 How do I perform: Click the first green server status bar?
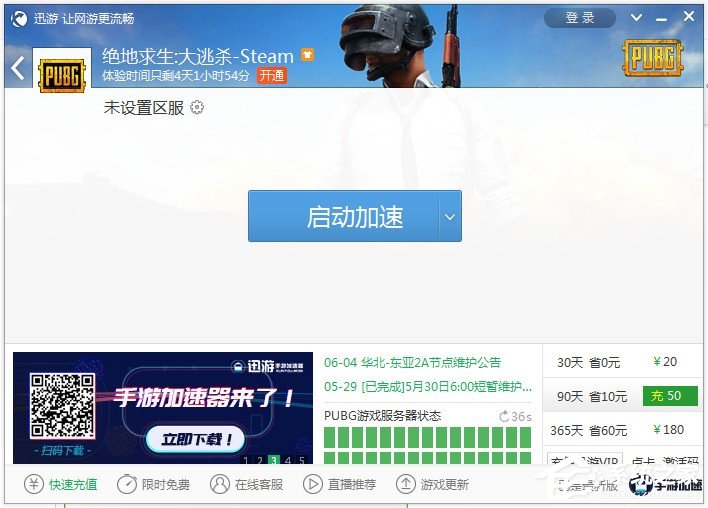[x=330, y=438]
